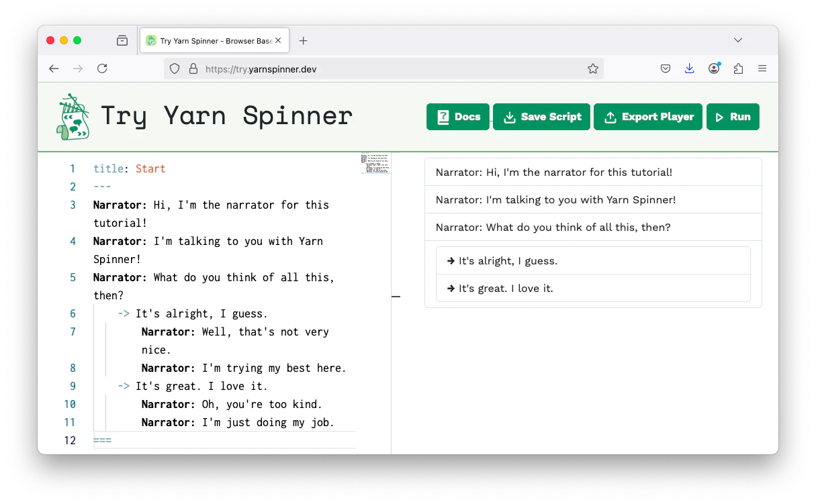
Task: Open Firefox account profile icon
Action: coord(714,68)
